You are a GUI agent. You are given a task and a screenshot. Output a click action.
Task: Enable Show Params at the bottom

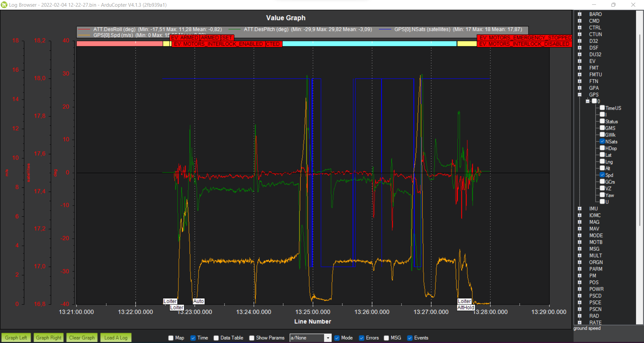(x=252, y=338)
